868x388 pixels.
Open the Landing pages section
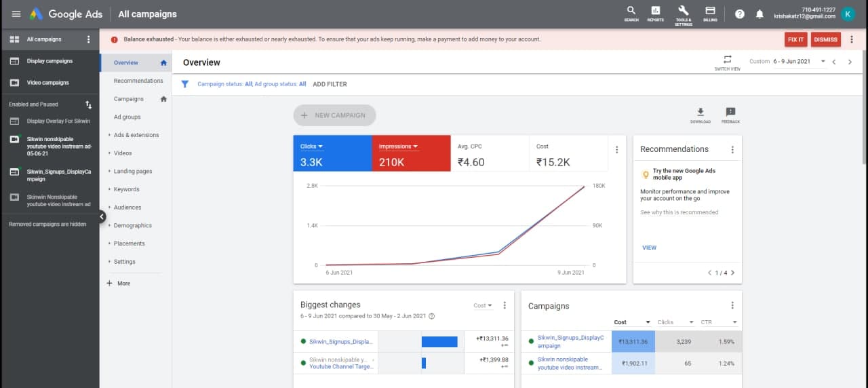133,171
